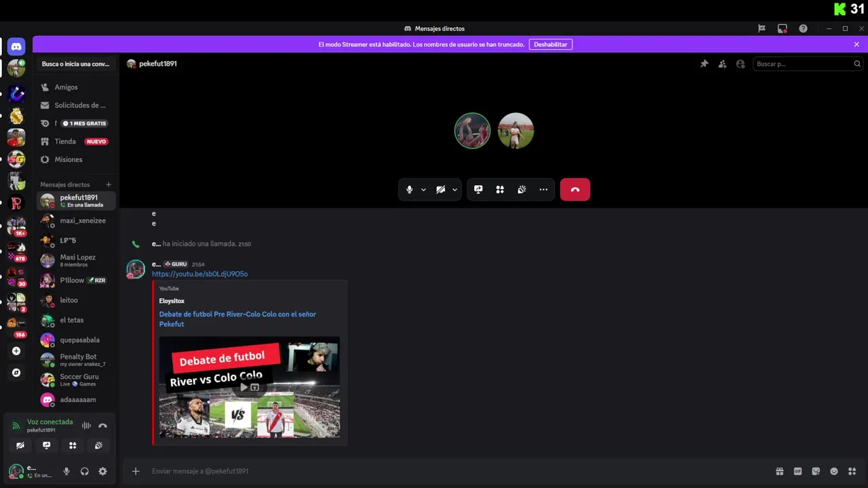Turn on camera in call control bar
This screenshot has height=488, width=868.
coord(441,190)
